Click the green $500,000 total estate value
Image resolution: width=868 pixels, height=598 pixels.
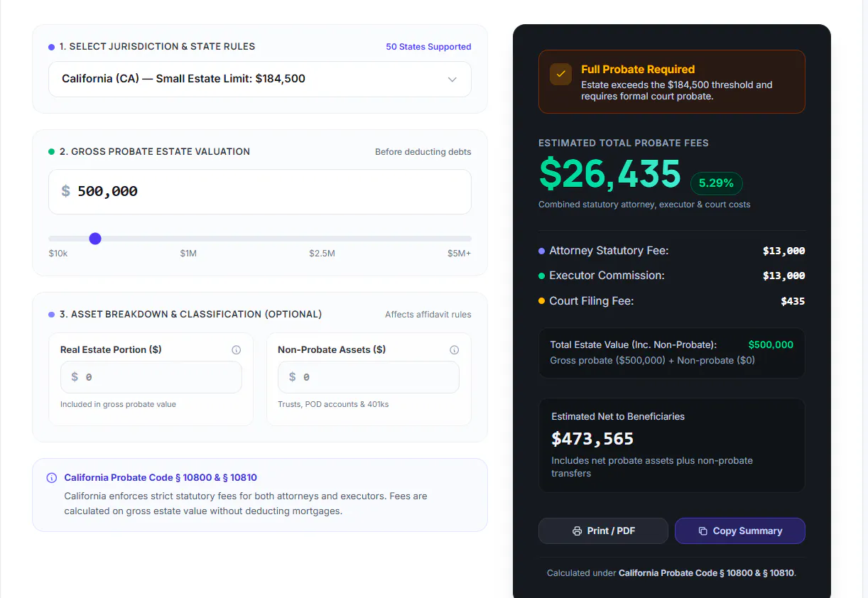[x=771, y=344]
